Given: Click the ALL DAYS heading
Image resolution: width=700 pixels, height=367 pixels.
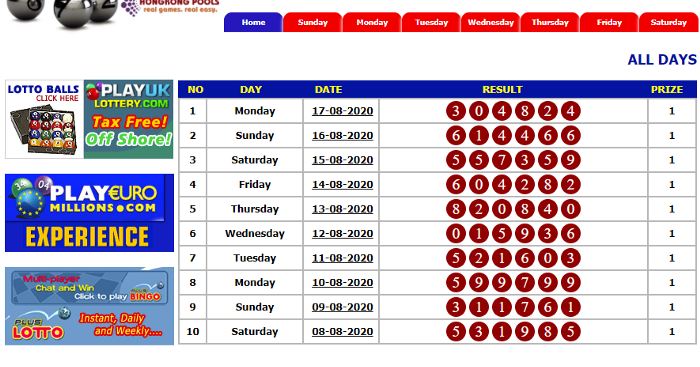Looking at the screenshot, I should coord(662,59).
